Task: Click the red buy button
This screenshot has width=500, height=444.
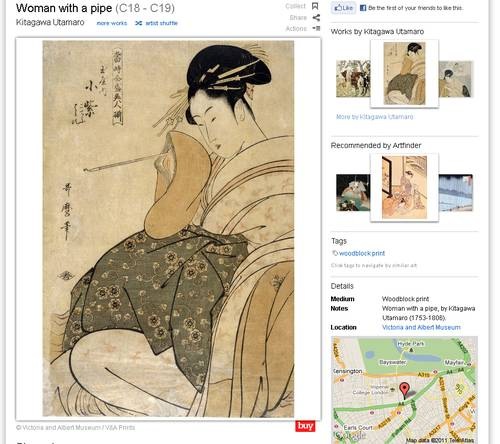Action: coord(305,426)
